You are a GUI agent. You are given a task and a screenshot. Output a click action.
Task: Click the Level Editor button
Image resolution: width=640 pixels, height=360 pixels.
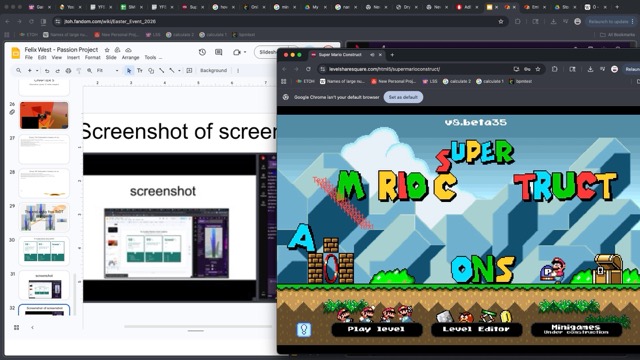point(476,329)
